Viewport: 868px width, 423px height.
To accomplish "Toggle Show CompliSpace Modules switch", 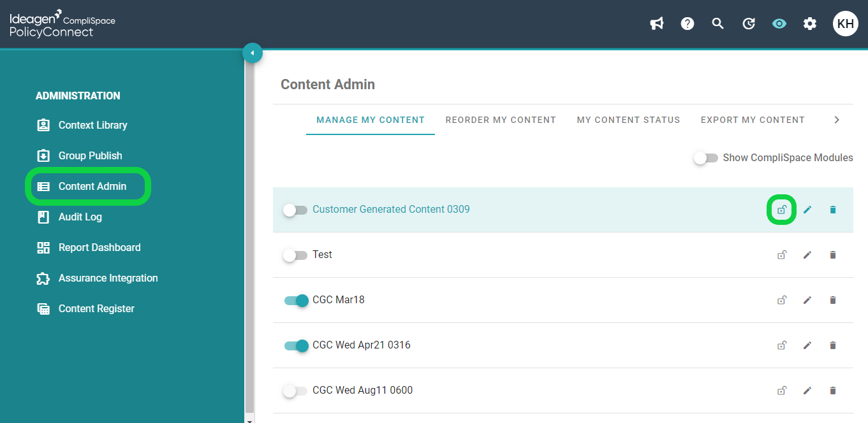I will click(706, 158).
